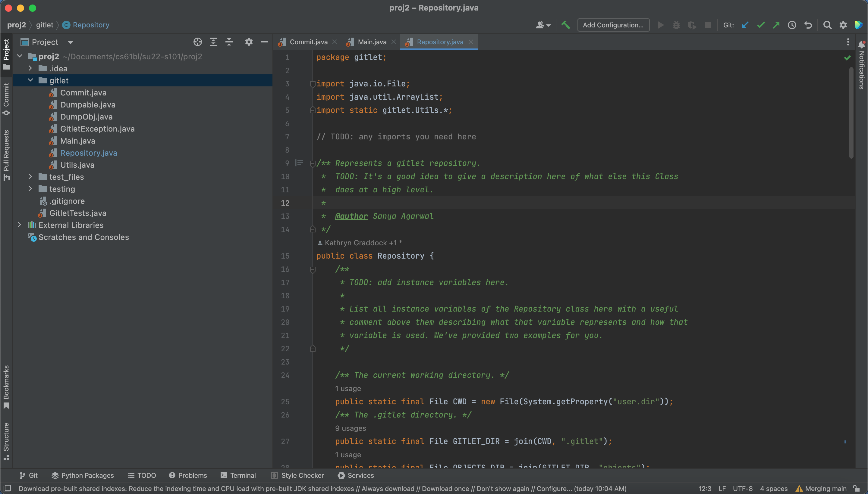
Task: Click the @author link in Javadoc
Action: (x=351, y=216)
